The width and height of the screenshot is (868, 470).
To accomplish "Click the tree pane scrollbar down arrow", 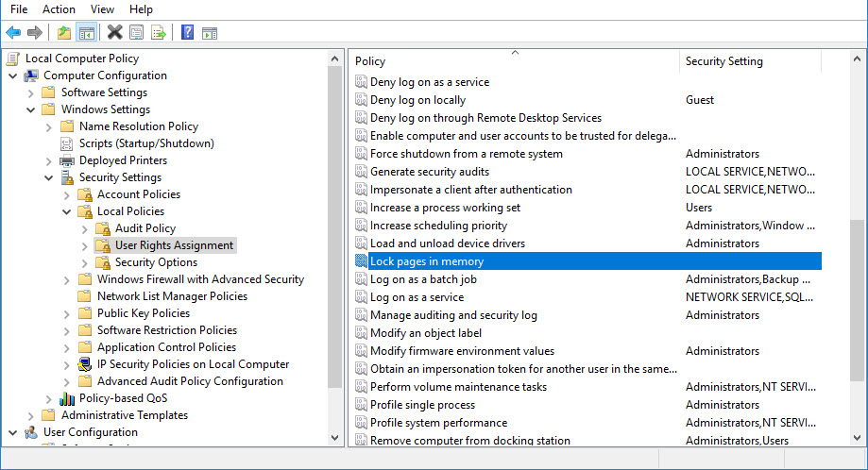I will click(x=334, y=439).
